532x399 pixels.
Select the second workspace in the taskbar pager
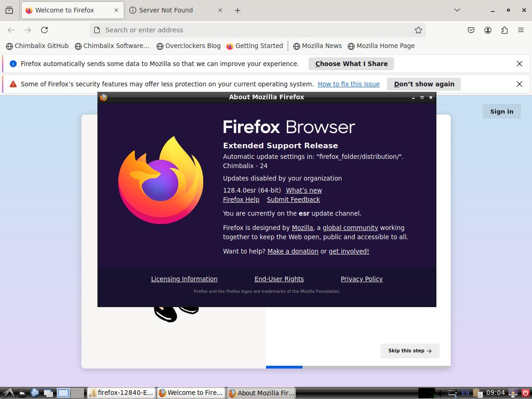78,393
